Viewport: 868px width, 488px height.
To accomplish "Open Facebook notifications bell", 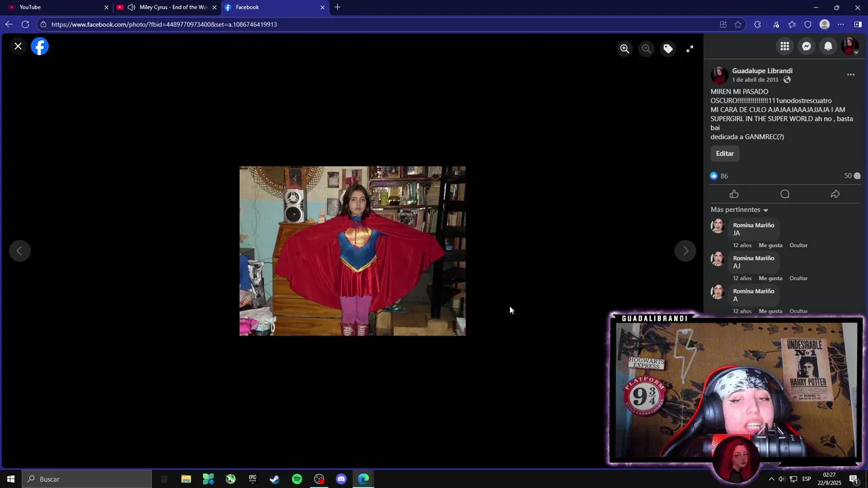I will point(828,46).
